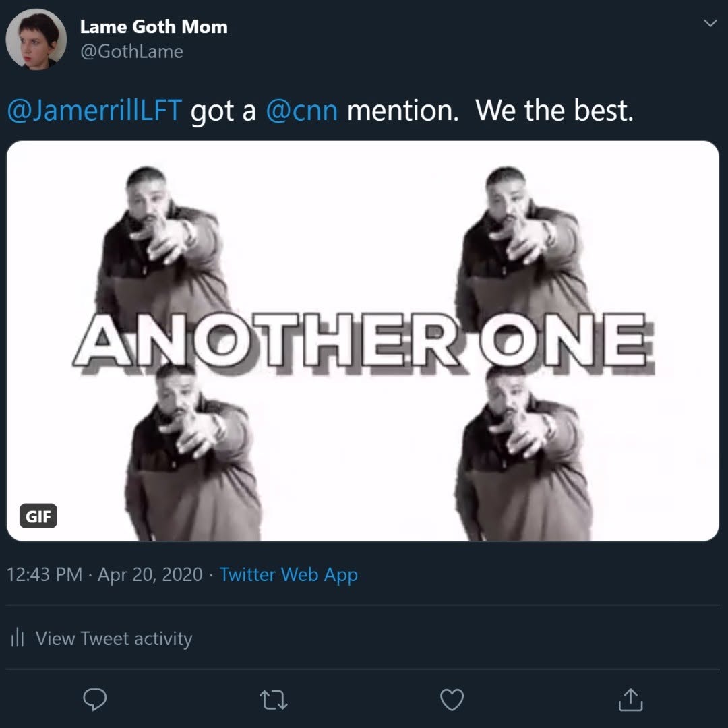Click the Lame Goth Mom display name

pyautogui.click(x=154, y=27)
